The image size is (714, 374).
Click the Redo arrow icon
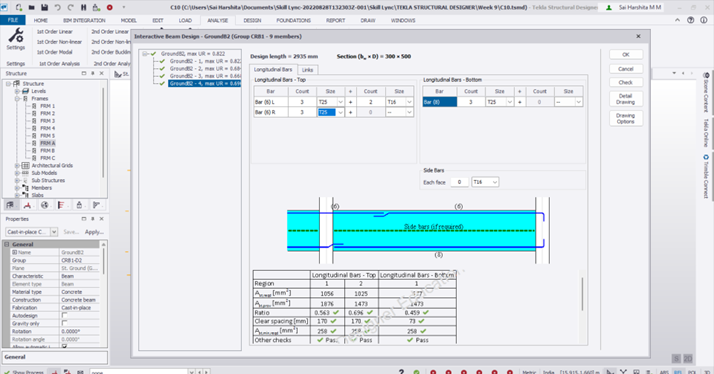point(71,7)
